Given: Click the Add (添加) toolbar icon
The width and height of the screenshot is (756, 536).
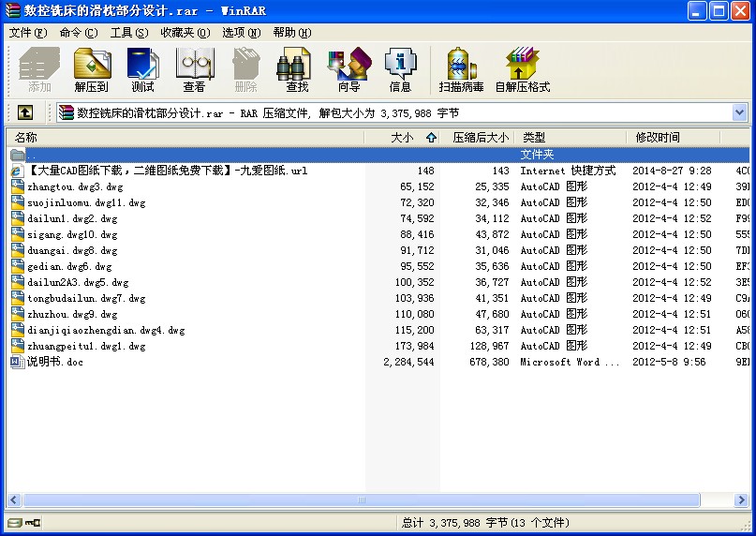Looking at the screenshot, I should pyautogui.click(x=39, y=70).
